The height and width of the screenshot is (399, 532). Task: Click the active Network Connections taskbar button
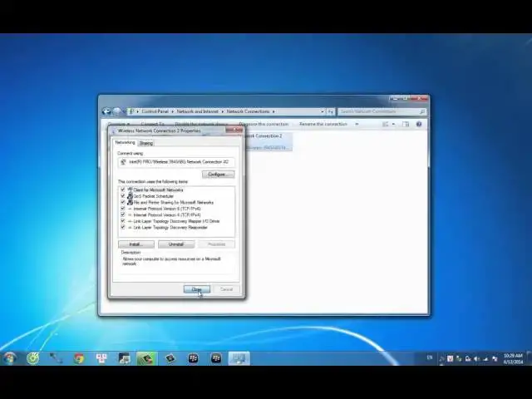coord(239,358)
